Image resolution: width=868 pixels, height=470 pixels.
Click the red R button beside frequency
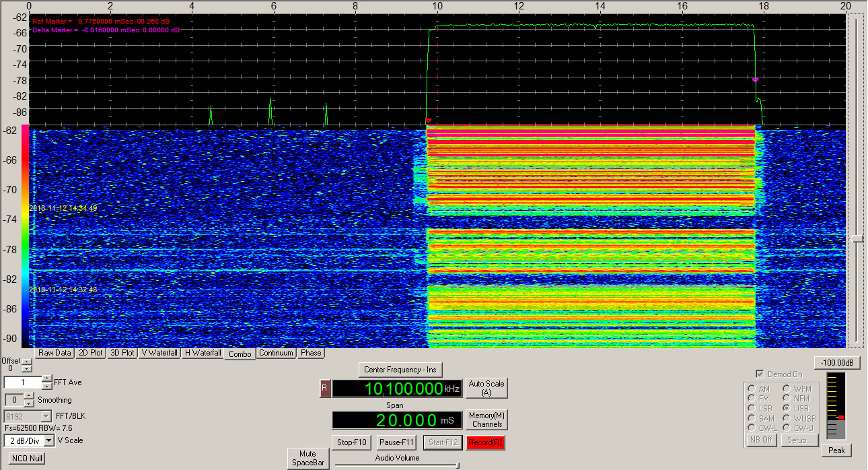click(x=325, y=389)
